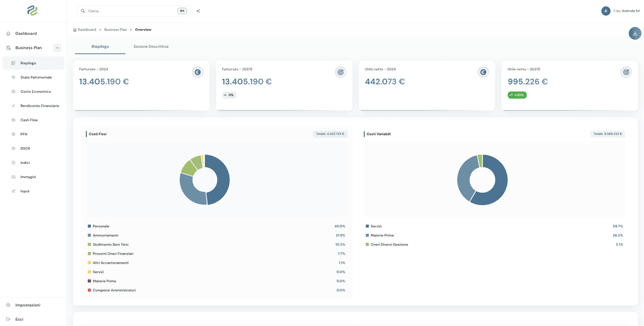Viewport: 644px width, 326px height.
Task: Click the sparkle AI icon beside search
Action: (198, 11)
